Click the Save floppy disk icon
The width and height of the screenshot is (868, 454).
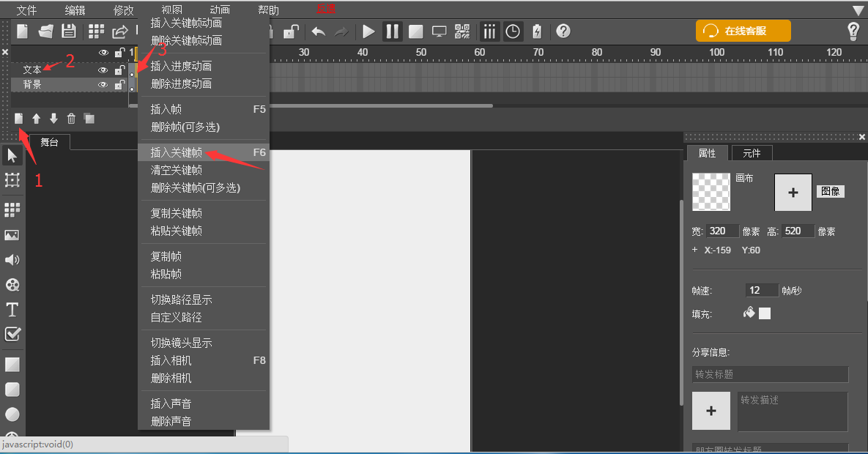pyautogui.click(x=68, y=31)
